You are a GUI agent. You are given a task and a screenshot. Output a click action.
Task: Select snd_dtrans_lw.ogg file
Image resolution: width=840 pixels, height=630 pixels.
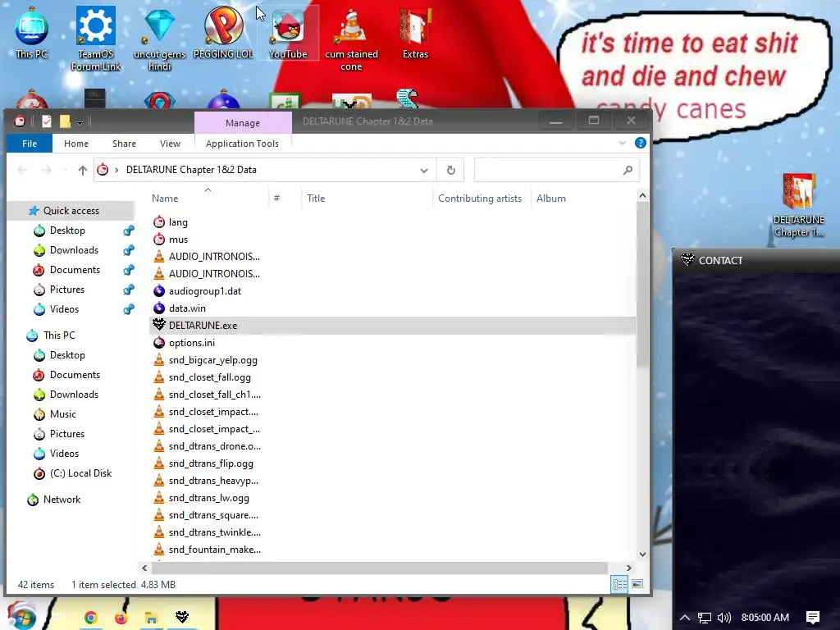(x=209, y=498)
